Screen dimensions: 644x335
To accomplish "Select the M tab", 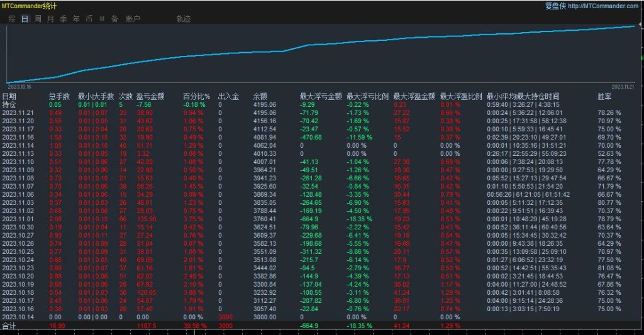I will (102, 19).
